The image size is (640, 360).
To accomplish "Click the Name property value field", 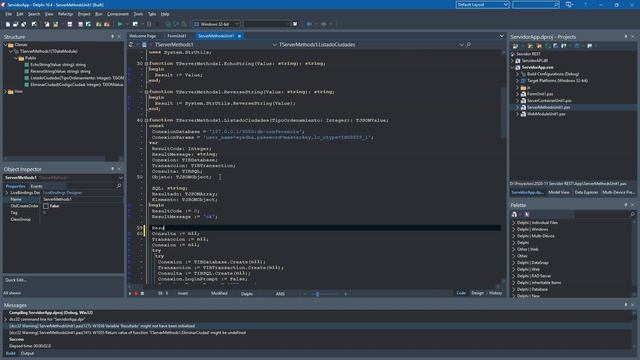I will point(82,199).
